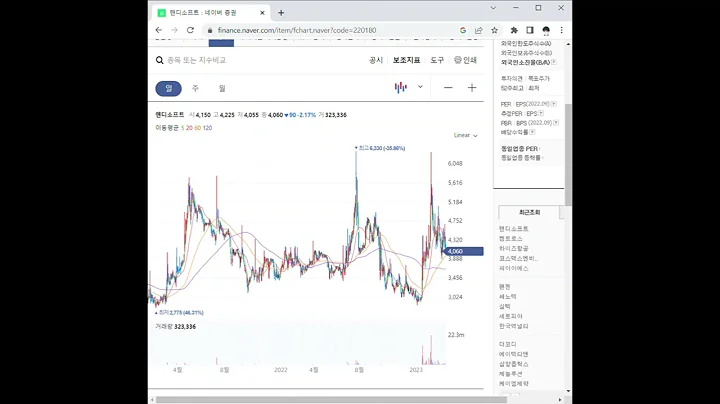The width and height of the screenshot is (720, 404).
Task: Click the 최고 6,330 high marker
Action: [380, 148]
